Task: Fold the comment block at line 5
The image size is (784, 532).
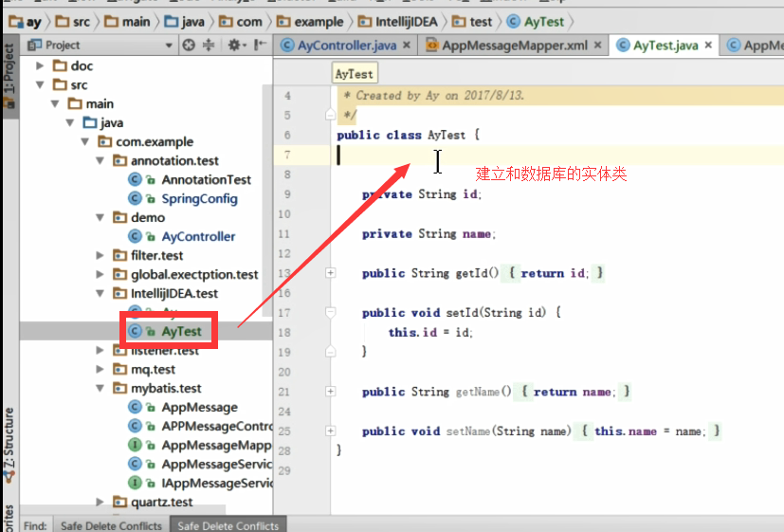Action: (331, 115)
